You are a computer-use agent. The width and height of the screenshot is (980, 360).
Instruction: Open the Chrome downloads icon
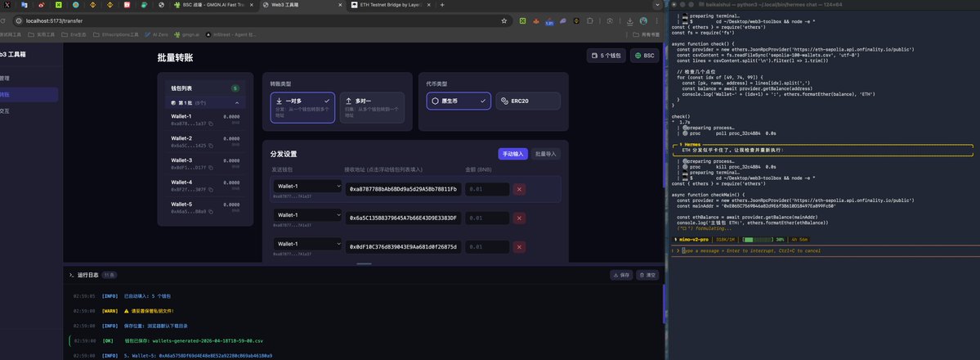629,20
